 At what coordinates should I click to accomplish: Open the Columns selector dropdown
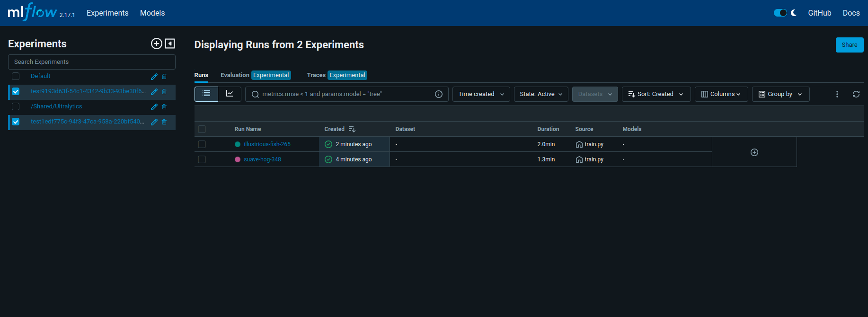click(721, 94)
